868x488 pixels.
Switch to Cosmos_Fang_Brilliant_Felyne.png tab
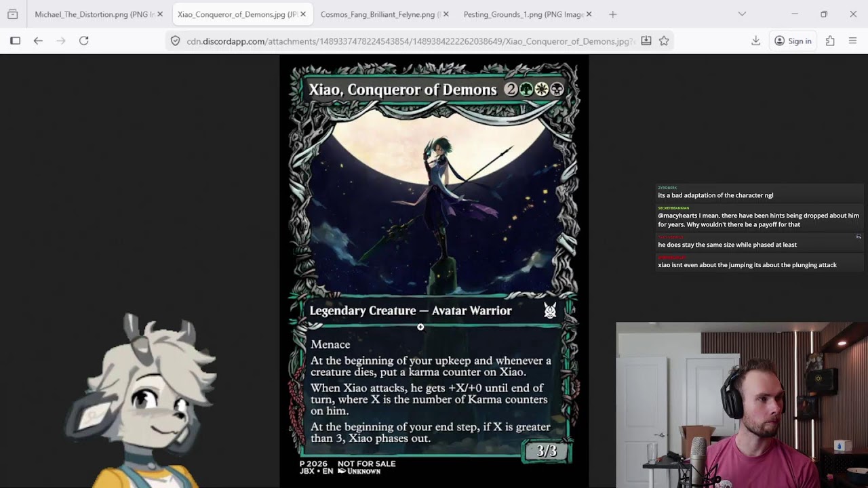click(384, 14)
